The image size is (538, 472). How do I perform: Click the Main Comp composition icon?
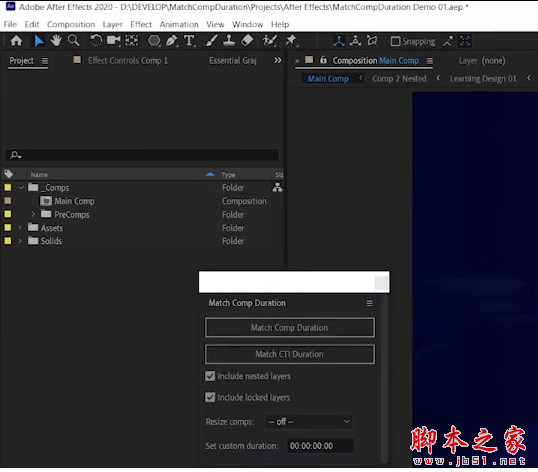[x=46, y=201]
